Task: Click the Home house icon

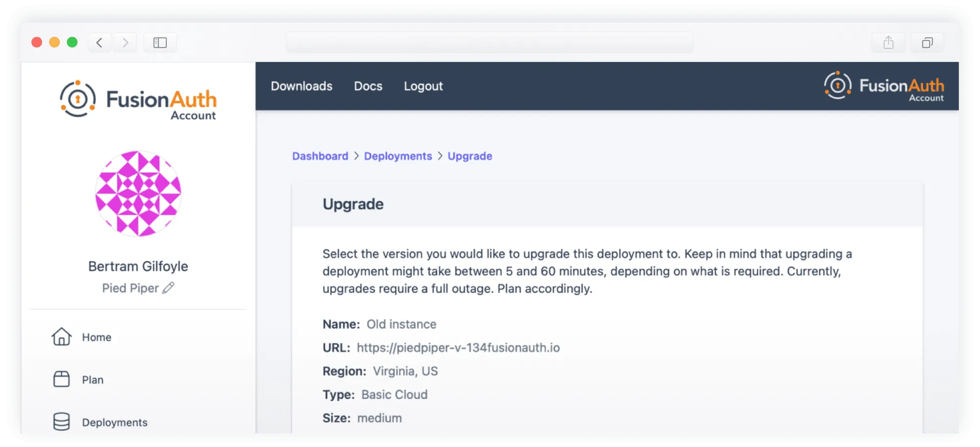Action: click(x=62, y=337)
